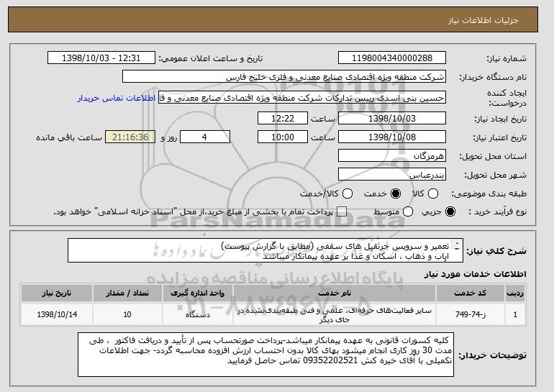Click the delivery province field هرمزگان
This screenshot has width=554, height=392.
[392, 156]
